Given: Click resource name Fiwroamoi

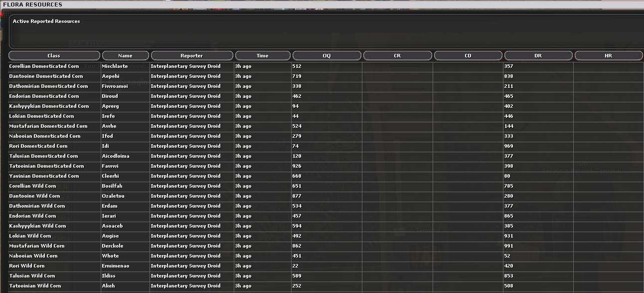Looking at the screenshot, I should [115, 86].
